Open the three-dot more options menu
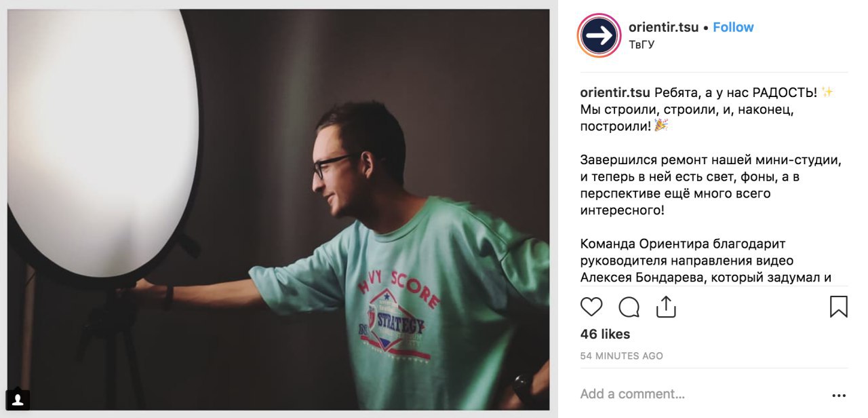The image size is (868, 418). [839, 396]
